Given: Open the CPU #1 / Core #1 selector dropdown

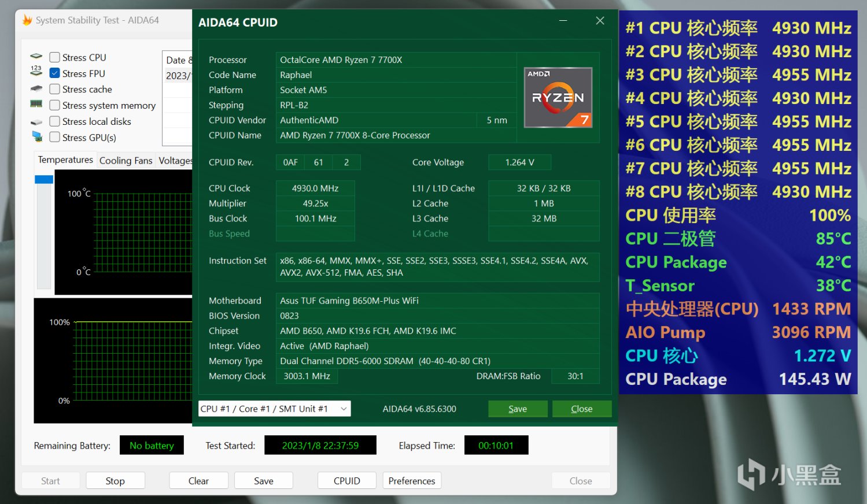Looking at the screenshot, I should (274, 409).
